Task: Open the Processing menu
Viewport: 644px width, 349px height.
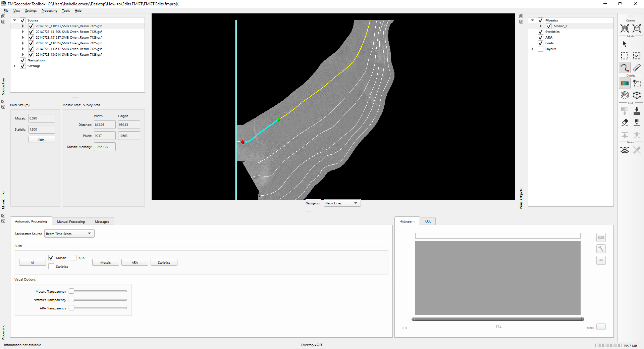Action: [49, 11]
